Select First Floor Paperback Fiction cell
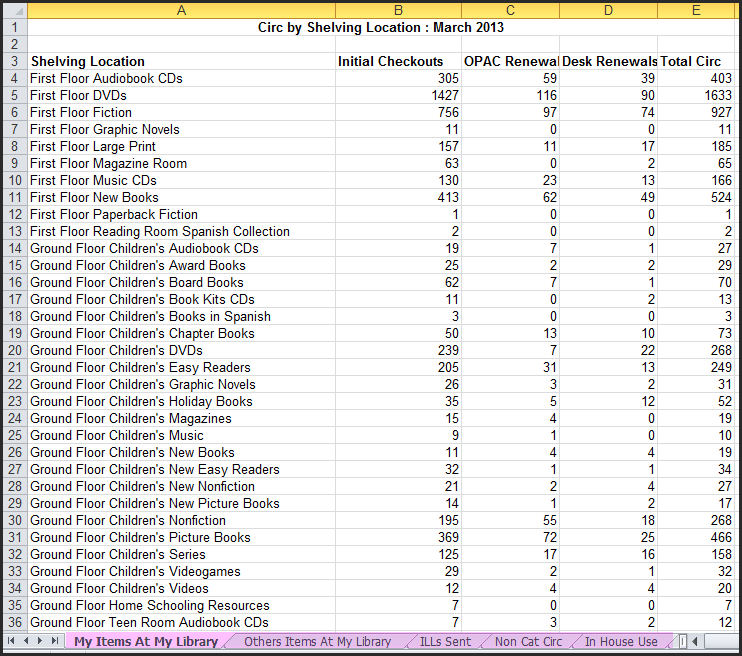Screen dimensions: 742x656 (181, 214)
